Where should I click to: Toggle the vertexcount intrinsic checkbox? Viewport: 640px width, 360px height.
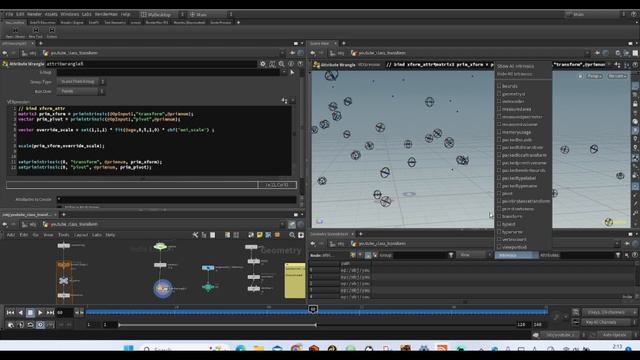pos(499,240)
